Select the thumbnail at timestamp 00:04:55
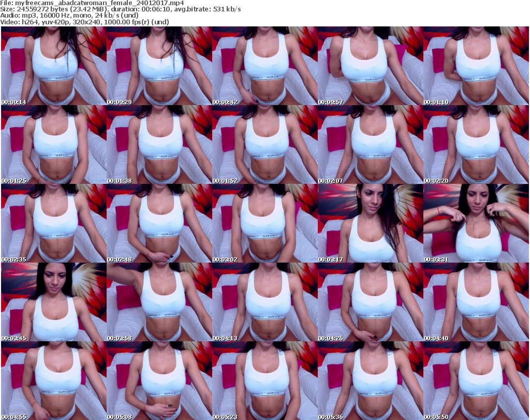The height and width of the screenshot is (420, 530). click(x=54, y=381)
